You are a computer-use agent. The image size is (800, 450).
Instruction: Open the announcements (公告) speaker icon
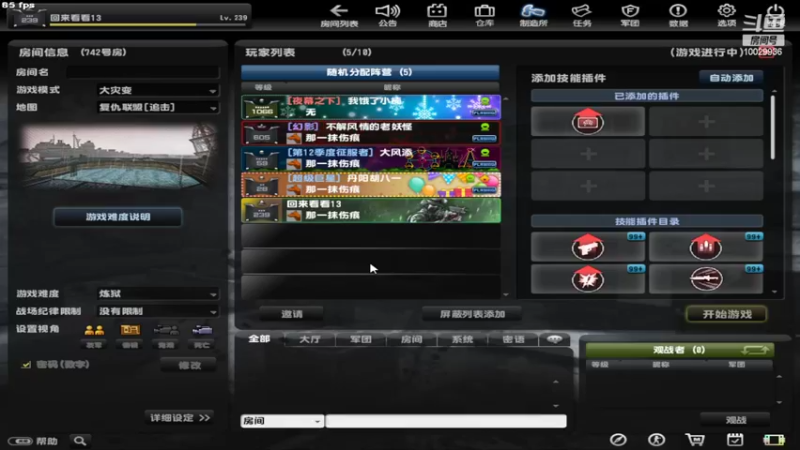(x=388, y=15)
